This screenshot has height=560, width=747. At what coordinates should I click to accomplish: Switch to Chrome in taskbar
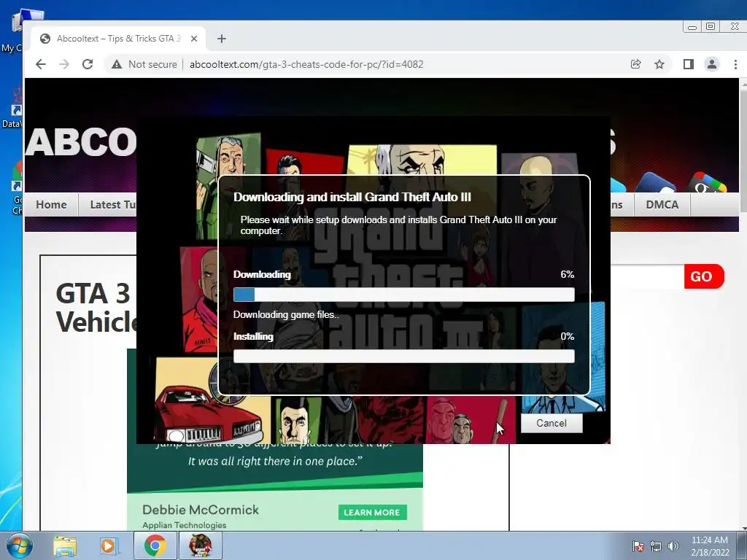click(155, 545)
